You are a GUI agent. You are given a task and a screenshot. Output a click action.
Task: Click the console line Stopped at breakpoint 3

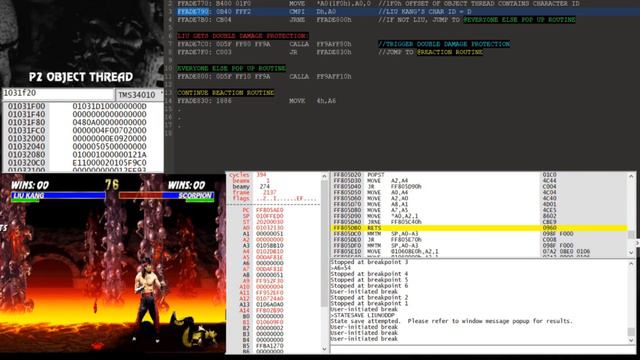click(x=369, y=262)
